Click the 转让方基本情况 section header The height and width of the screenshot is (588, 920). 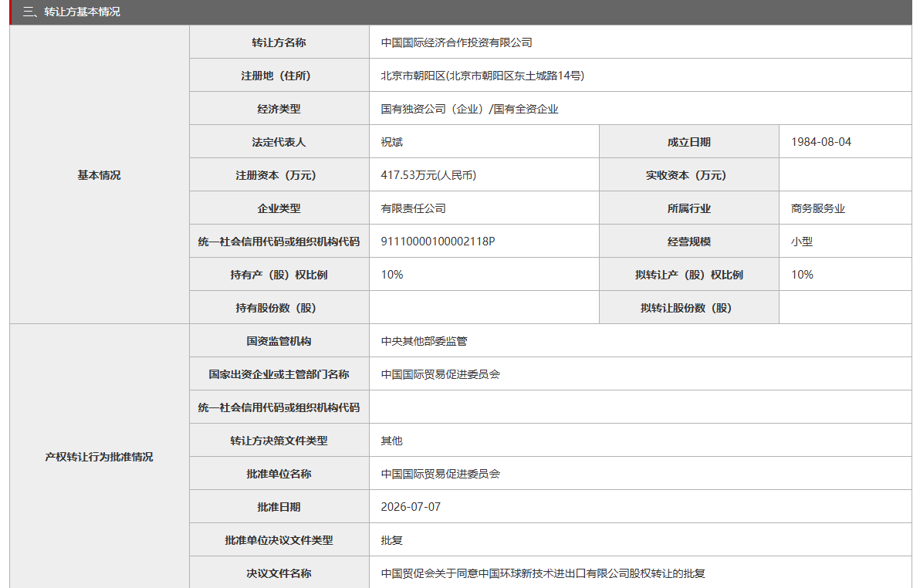click(x=72, y=12)
